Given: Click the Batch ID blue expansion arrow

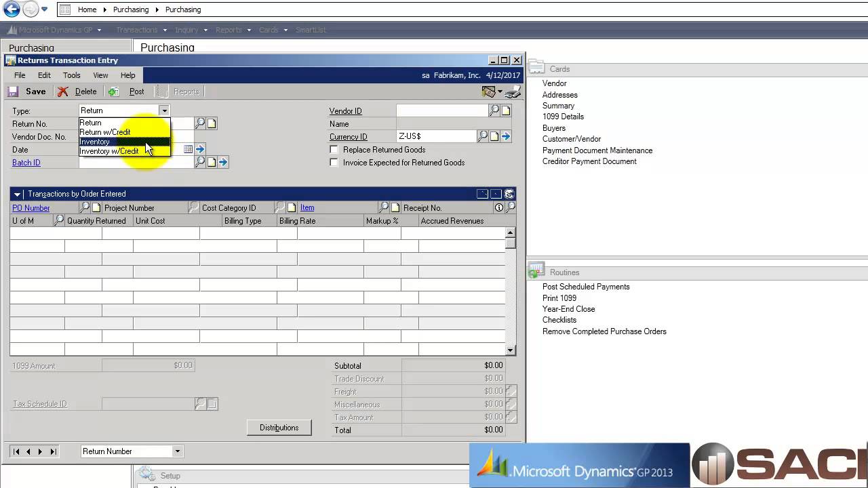Looking at the screenshot, I should point(223,162).
